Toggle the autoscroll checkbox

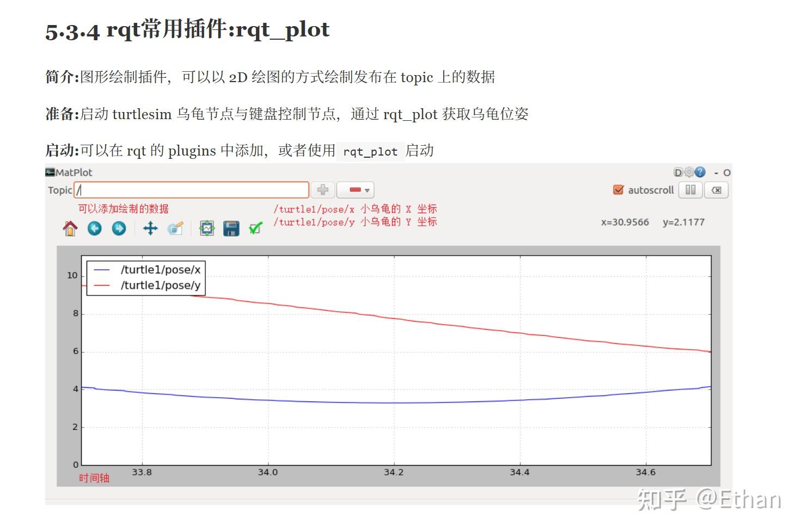pos(619,190)
